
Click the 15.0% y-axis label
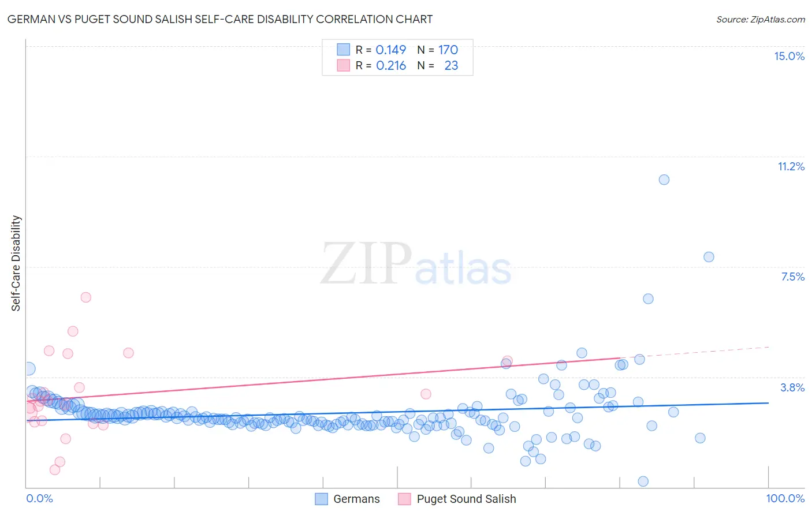789,56
